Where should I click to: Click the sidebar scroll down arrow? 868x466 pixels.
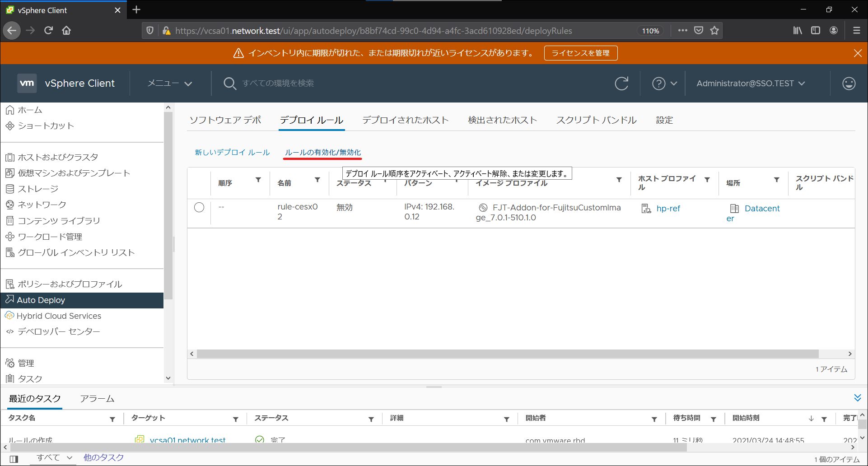[168, 378]
